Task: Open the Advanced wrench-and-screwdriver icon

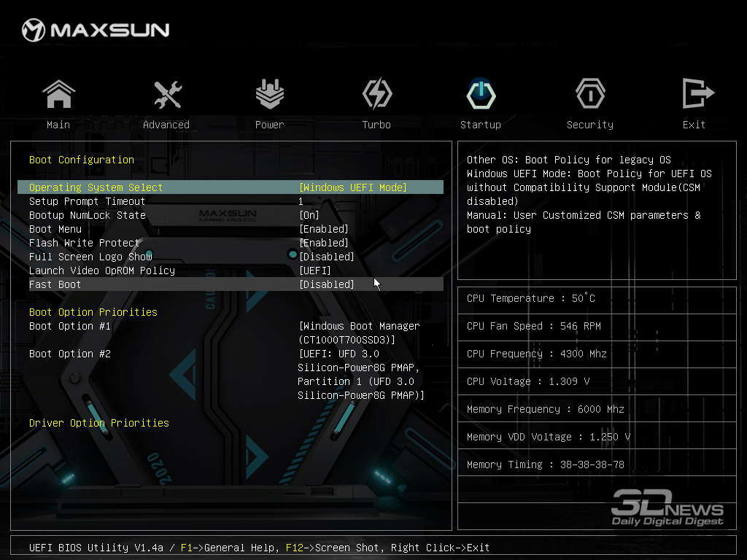Action: (x=167, y=94)
